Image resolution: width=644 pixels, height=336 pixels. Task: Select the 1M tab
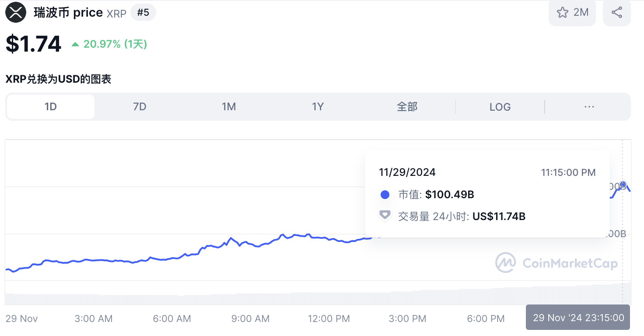[228, 106]
